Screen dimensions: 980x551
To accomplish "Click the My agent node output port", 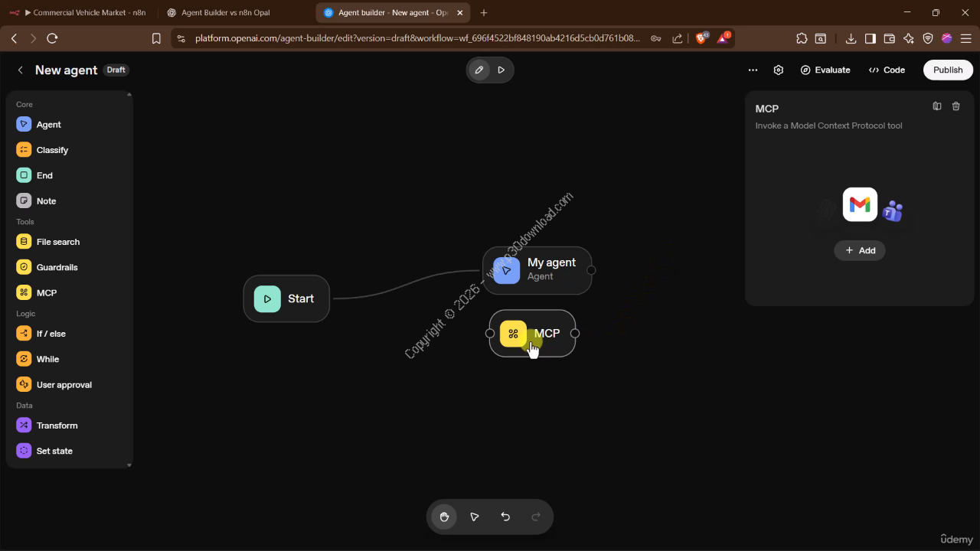I will tap(591, 269).
